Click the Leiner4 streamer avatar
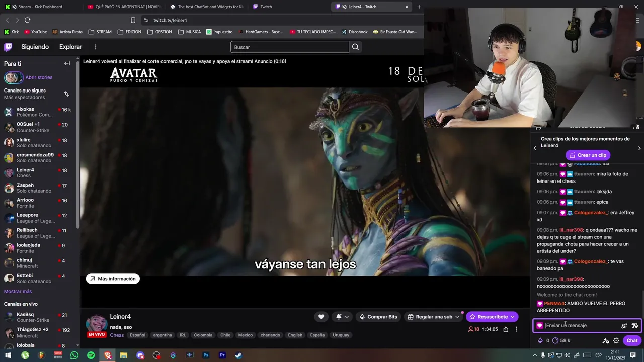Image resolution: width=644 pixels, height=362 pixels. (x=97, y=324)
